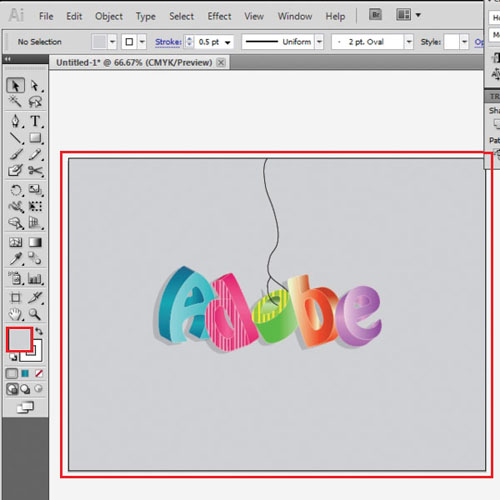Activate the Free Transform tool
This screenshot has height=500, width=500.
point(35,206)
